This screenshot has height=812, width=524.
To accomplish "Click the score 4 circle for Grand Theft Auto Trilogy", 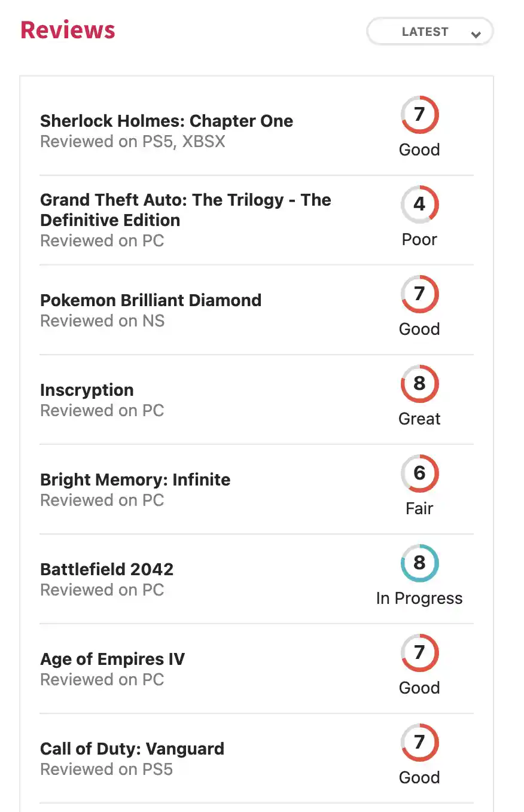I will 419,204.
